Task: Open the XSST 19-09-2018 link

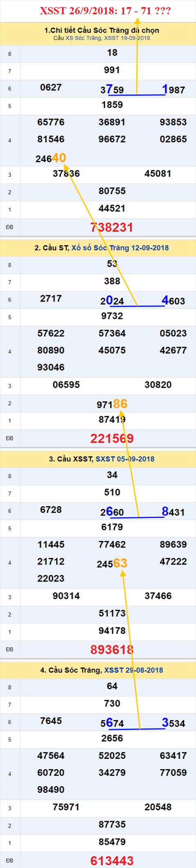Action: (127, 38)
